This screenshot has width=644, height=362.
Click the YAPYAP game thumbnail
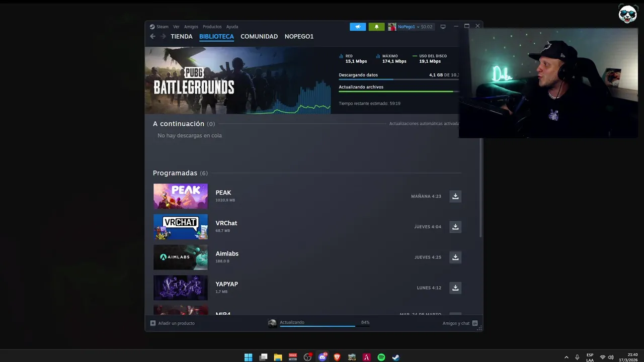pos(181,288)
